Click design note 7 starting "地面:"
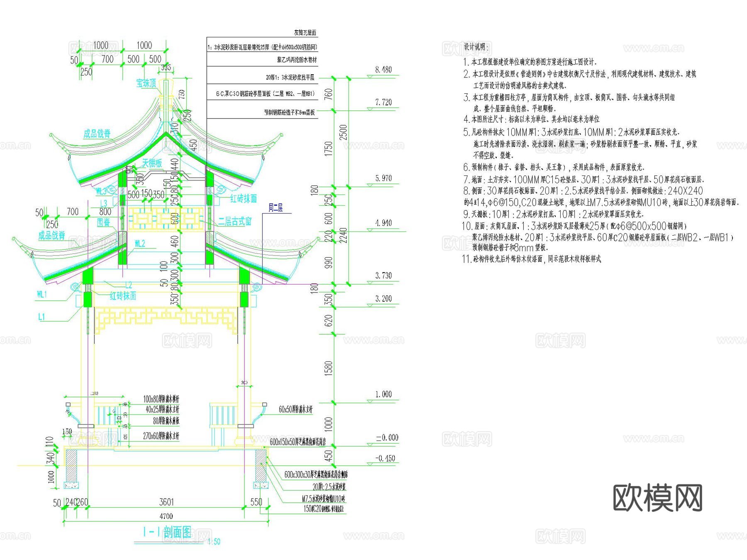Image resolution: width=747 pixels, height=560 pixels. click(583, 180)
